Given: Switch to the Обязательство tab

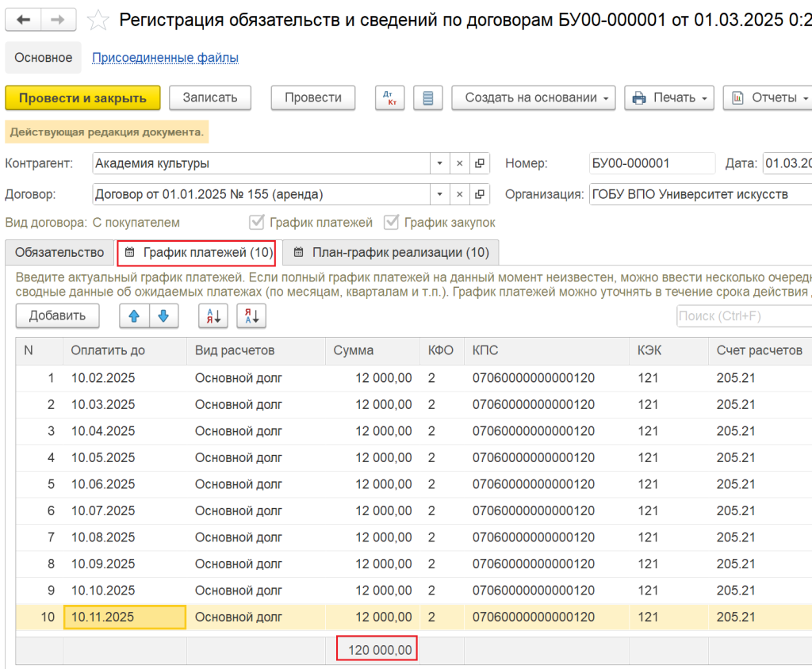Looking at the screenshot, I should coord(59,253).
